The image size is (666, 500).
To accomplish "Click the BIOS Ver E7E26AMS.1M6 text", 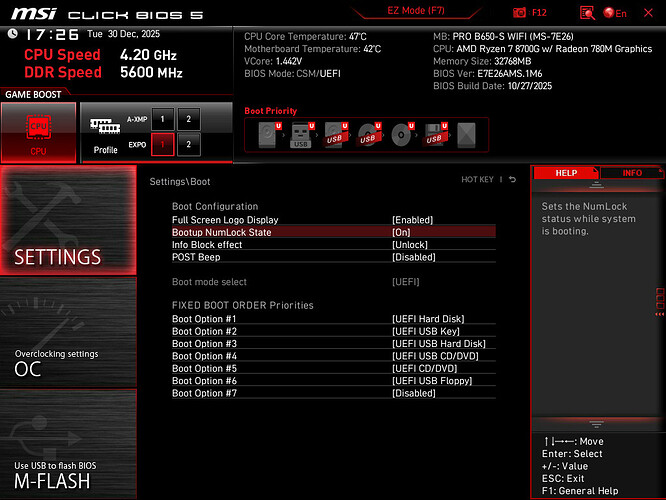I will click(x=488, y=73).
